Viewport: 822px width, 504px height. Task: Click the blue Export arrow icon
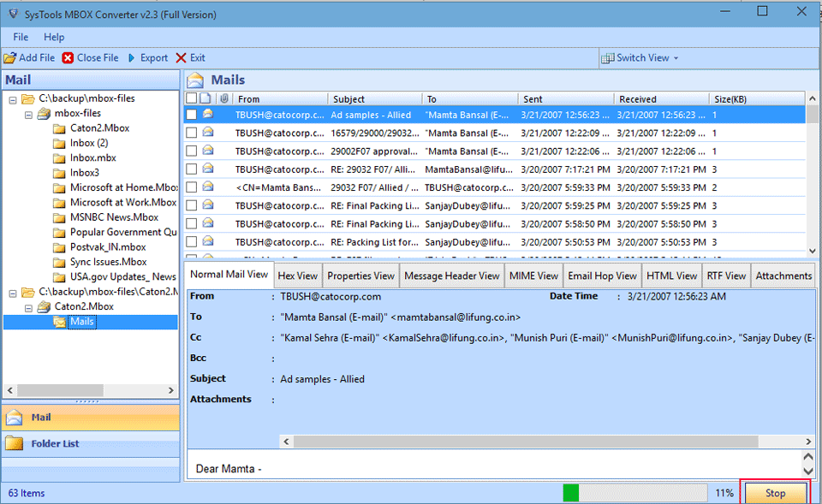[x=132, y=58]
